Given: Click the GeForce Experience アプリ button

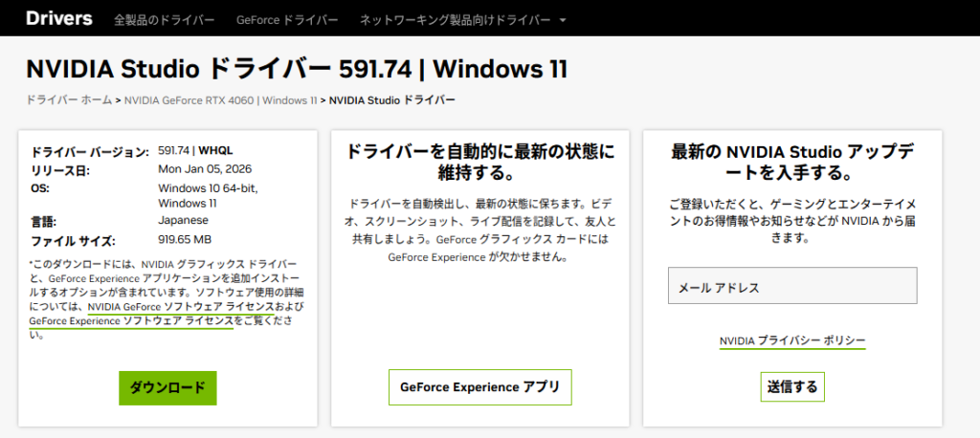Looking at the screenshot, I should point(479,387).
